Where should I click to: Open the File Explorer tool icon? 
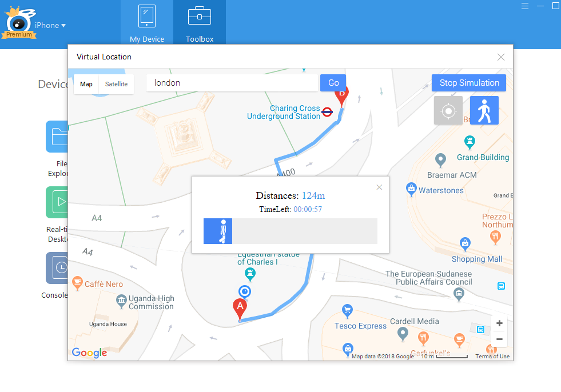(57, 137)
